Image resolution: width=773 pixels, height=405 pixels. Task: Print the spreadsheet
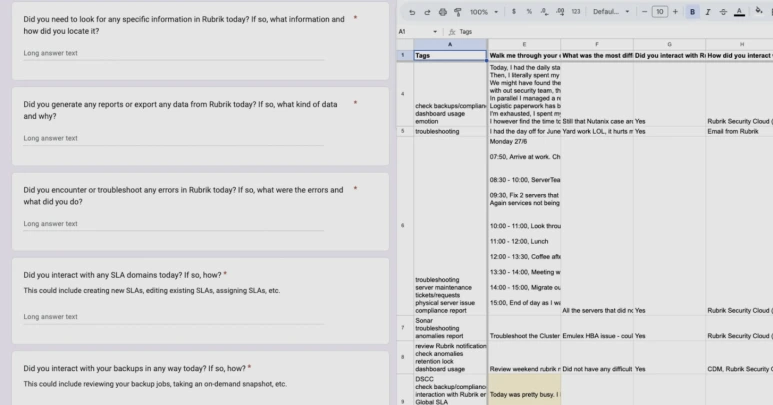coord(442,12)
